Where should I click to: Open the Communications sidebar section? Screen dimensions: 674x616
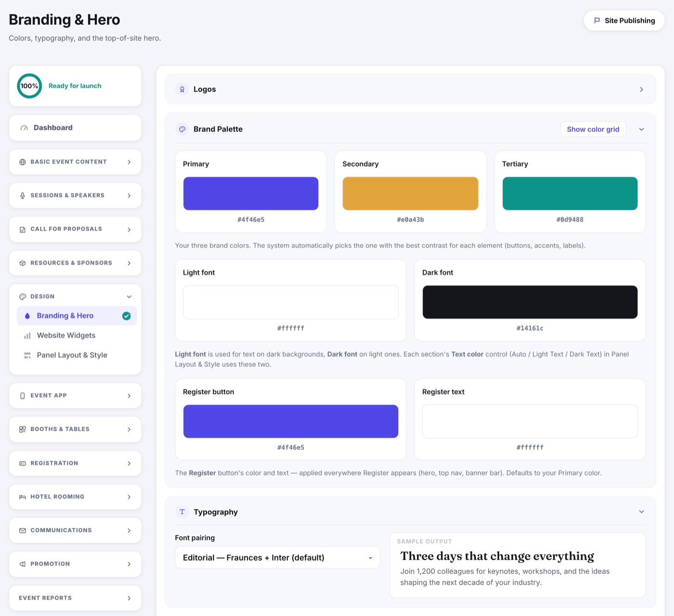coord(75,530)
